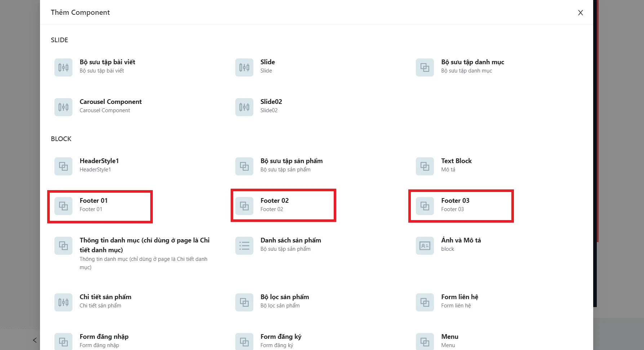Select the HeaderStyle1 block icon
644x350 pixels.
[63, 166]
